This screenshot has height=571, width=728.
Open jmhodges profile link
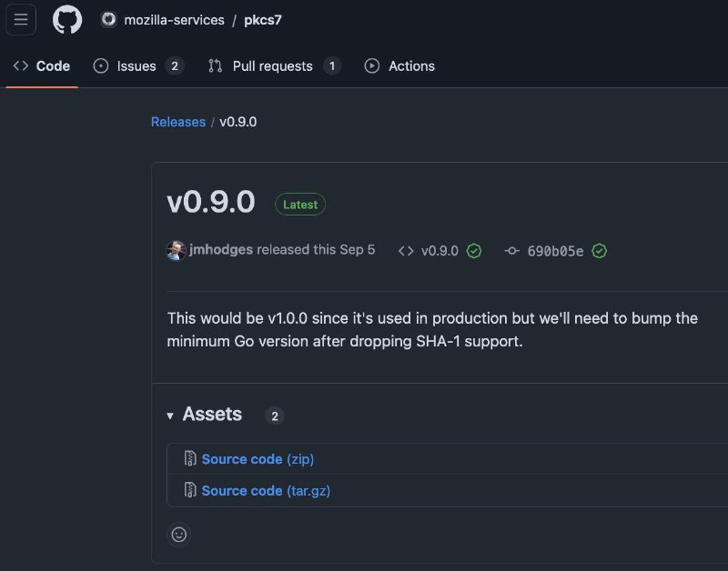[221, 250]
